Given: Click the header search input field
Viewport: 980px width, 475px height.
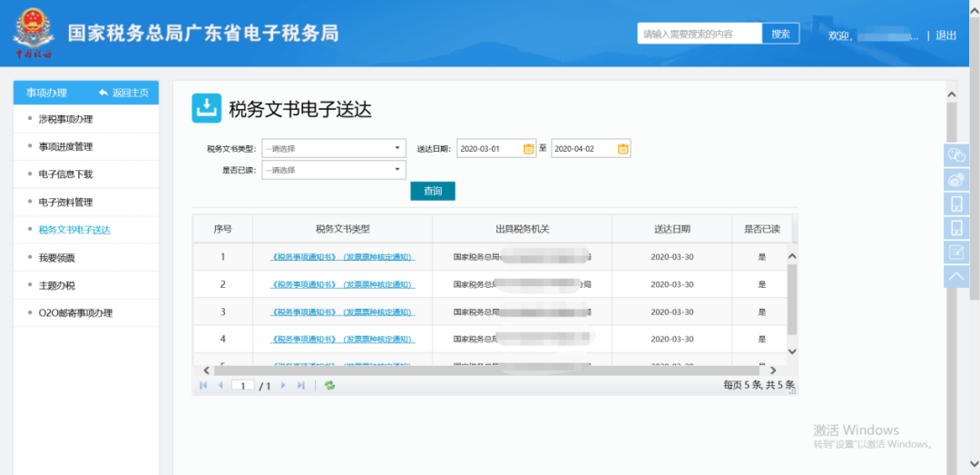Looking at the screenshot, I should (700, 34).
